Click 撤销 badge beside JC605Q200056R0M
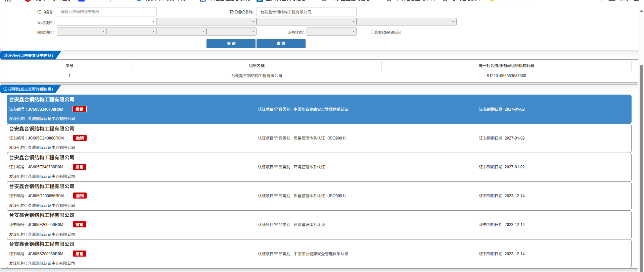Viewport: 644px width, 272px height. coord(80,196)
